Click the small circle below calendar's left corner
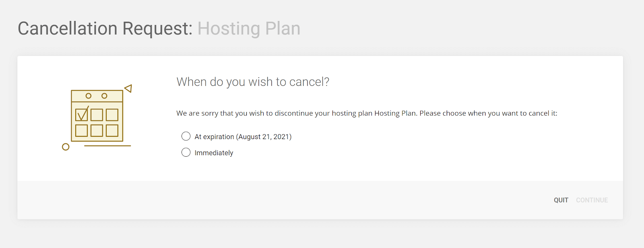The width and height of the screenshot is (644, 248). click(66, 147)
